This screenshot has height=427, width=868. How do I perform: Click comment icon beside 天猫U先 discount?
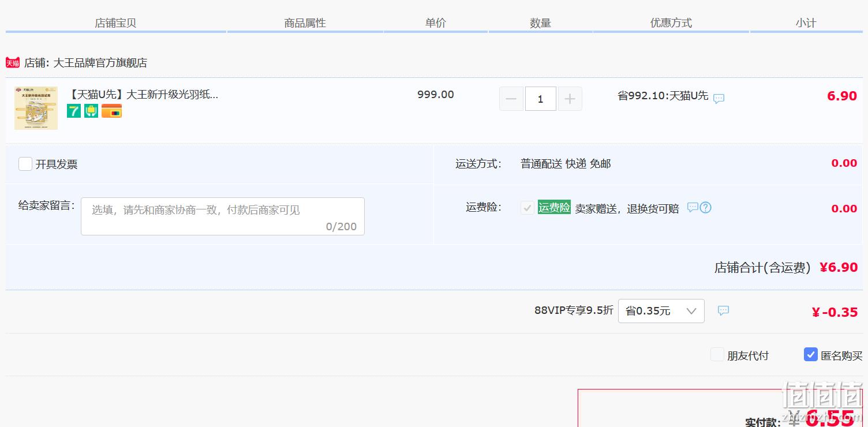coord(719,99)
